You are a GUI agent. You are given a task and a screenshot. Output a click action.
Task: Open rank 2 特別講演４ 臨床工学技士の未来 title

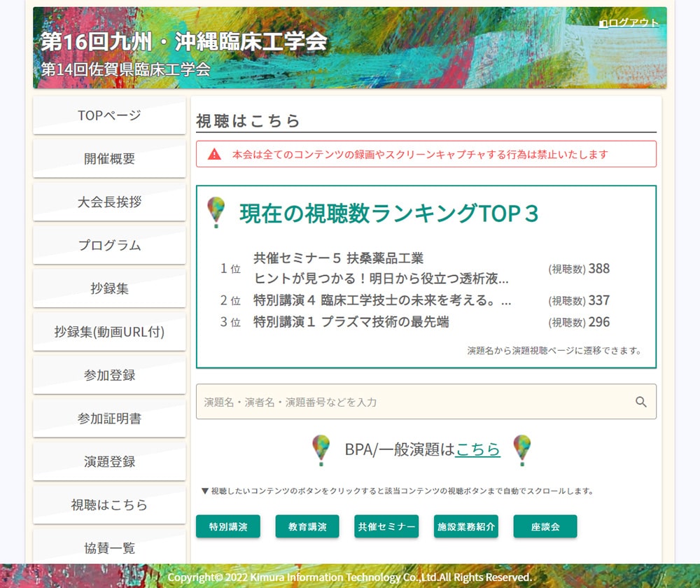tap(382, 300)
